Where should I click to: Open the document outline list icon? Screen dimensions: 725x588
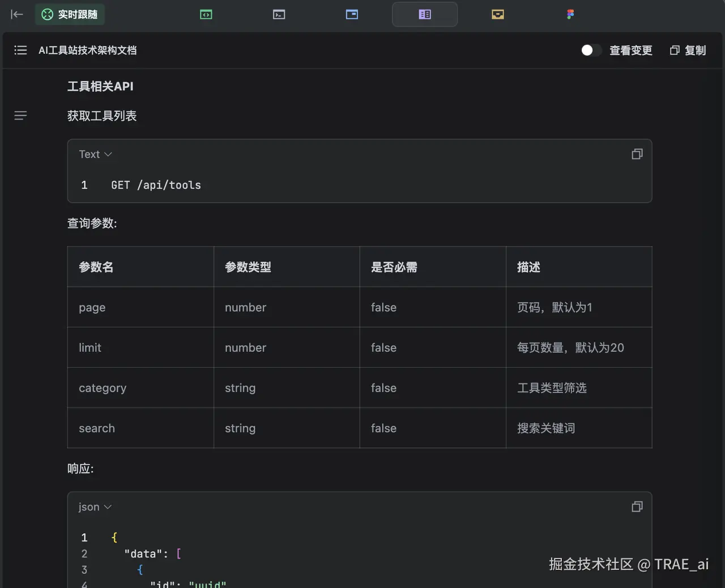20,50
